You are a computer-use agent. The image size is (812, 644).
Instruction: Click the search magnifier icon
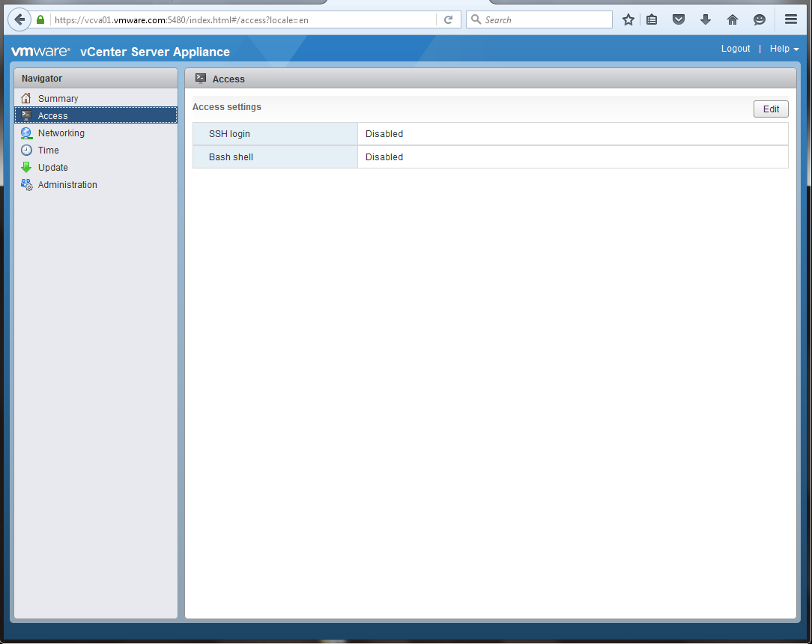tap(476, 19)
